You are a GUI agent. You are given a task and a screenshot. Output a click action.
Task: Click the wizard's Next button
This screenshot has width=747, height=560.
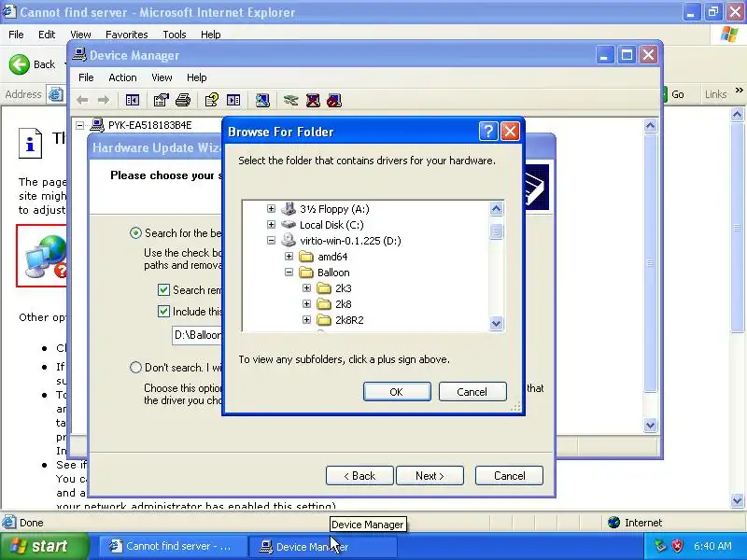430,476
